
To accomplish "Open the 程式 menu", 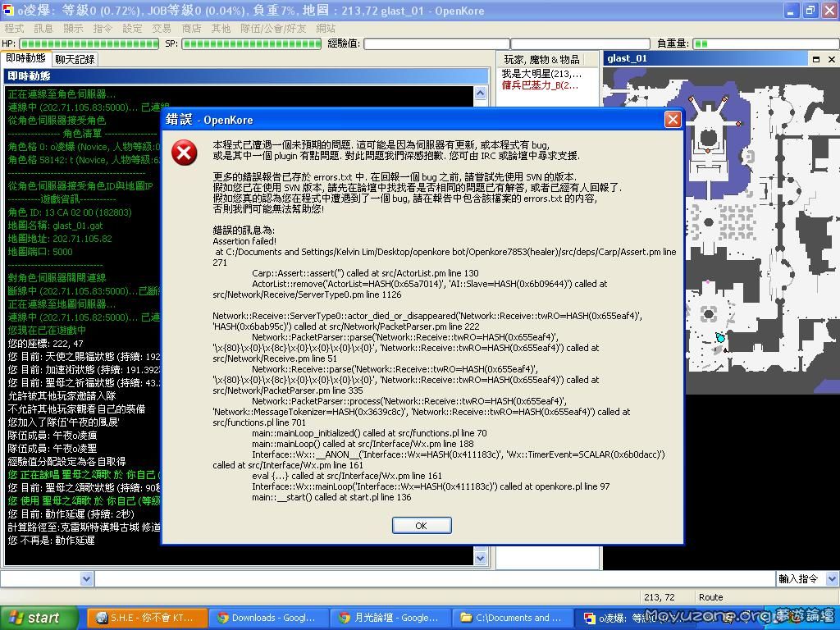I will click(x=14, y=29).
